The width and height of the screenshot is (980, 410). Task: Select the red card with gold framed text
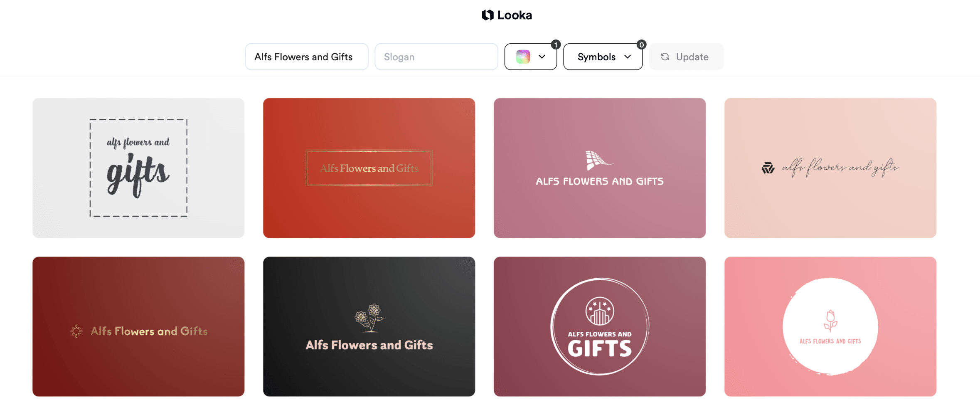pos(369,168)
